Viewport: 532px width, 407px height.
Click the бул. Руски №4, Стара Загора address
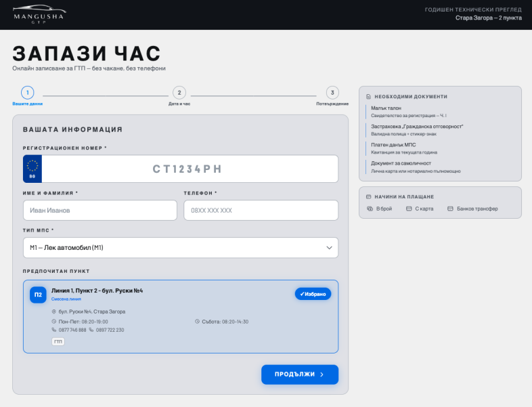(x=92, y=312)
